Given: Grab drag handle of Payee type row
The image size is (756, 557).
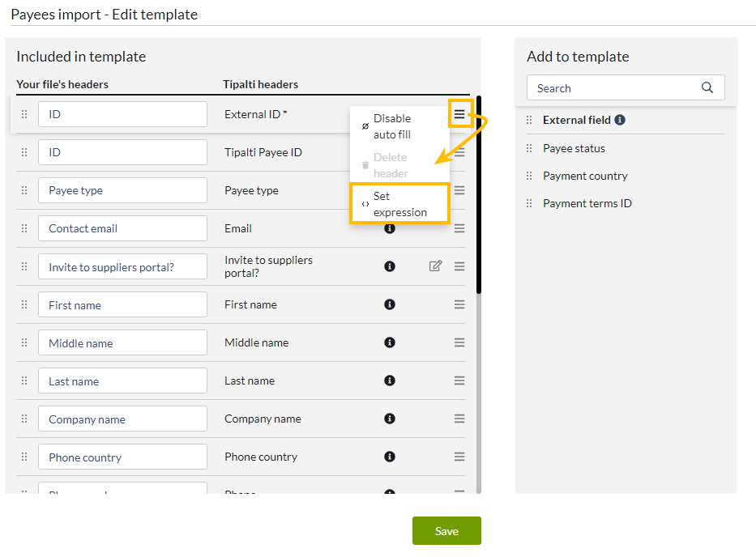Looking at the screenshot, I should pos(24,190).
